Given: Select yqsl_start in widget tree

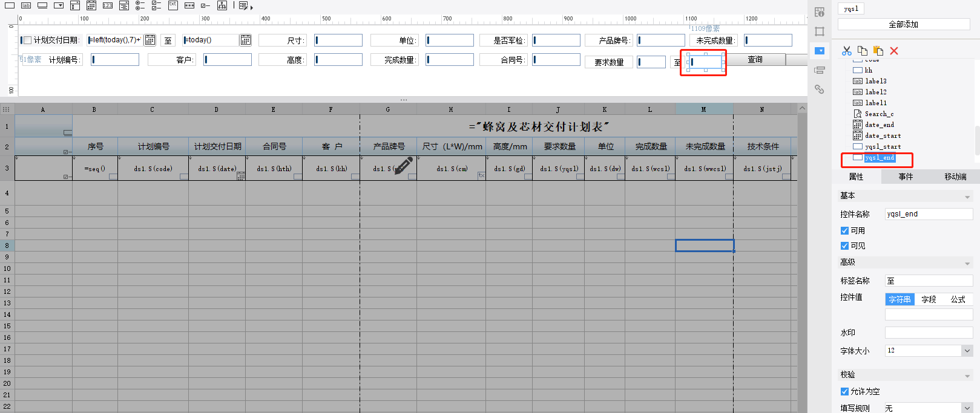Looking at the screenshot, I should coord(883,147).
